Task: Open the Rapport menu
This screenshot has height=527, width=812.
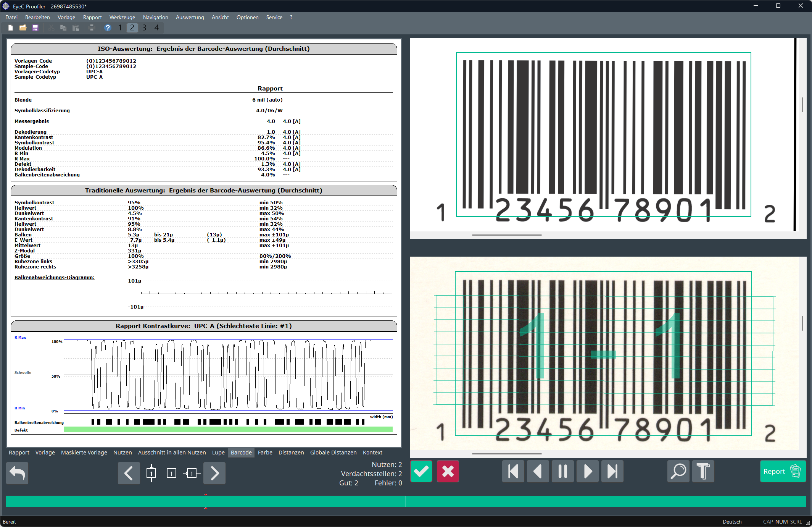Action: 92,17
